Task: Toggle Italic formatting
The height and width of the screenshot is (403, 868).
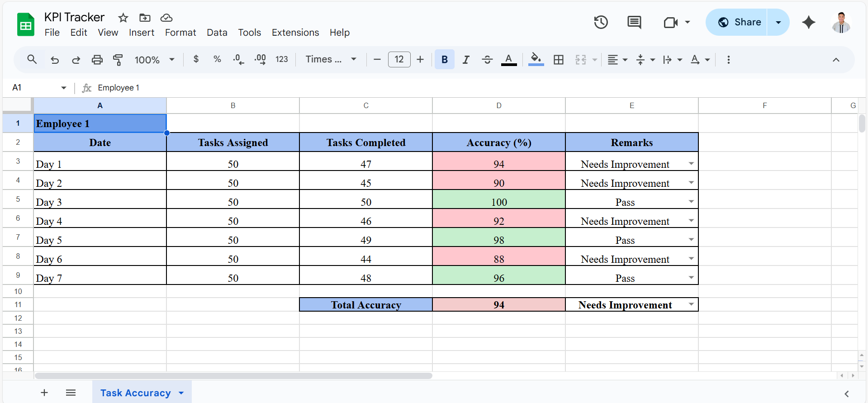Action: [x=466, y=60]
